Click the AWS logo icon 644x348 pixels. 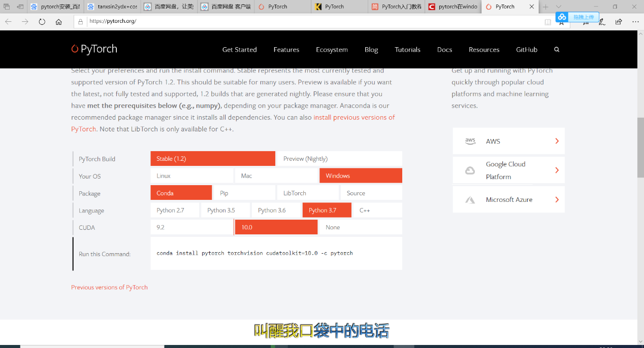tap(470, 141)
